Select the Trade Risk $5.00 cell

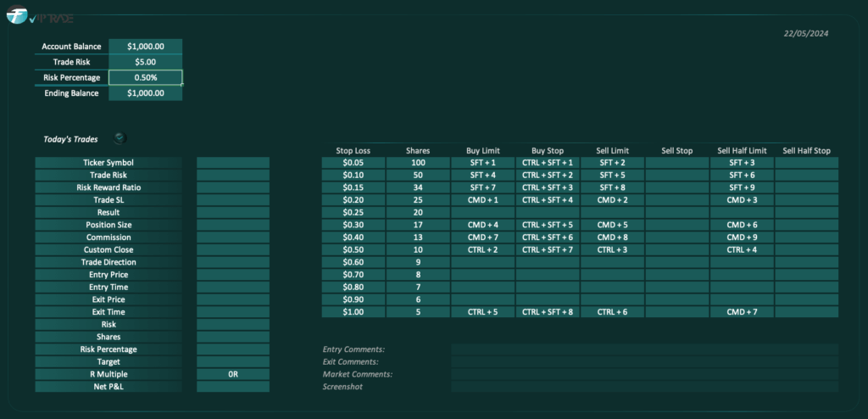point(145,62)
